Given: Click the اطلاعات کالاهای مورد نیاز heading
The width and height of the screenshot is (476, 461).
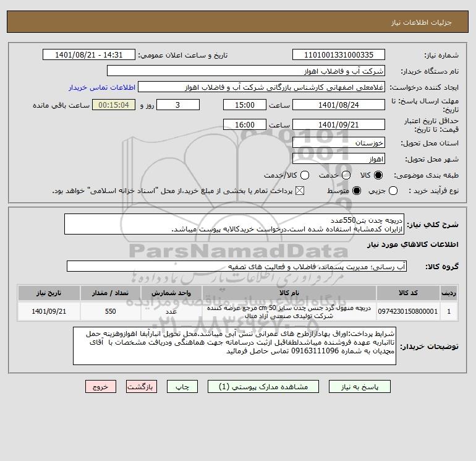Looking at the screenshot, I should (x=412, y=244).
